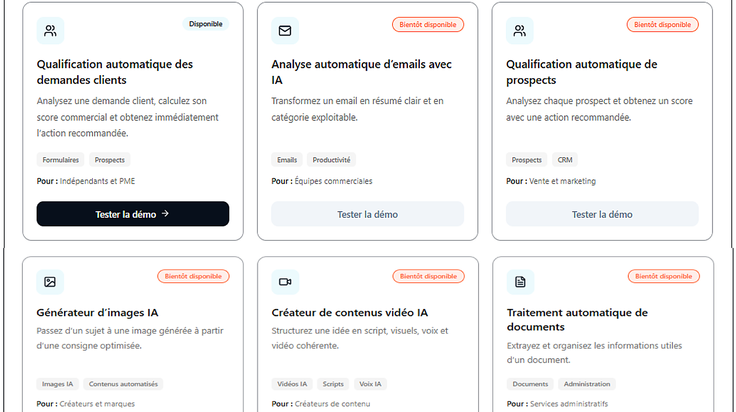Select the CRM tag
The width and height of the screenshot is (736, 412).
click(565, 160)
